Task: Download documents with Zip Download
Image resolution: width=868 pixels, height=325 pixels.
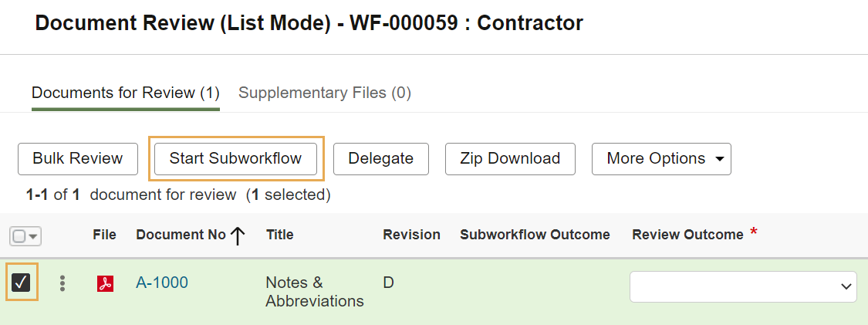Action: click(511, 159)
